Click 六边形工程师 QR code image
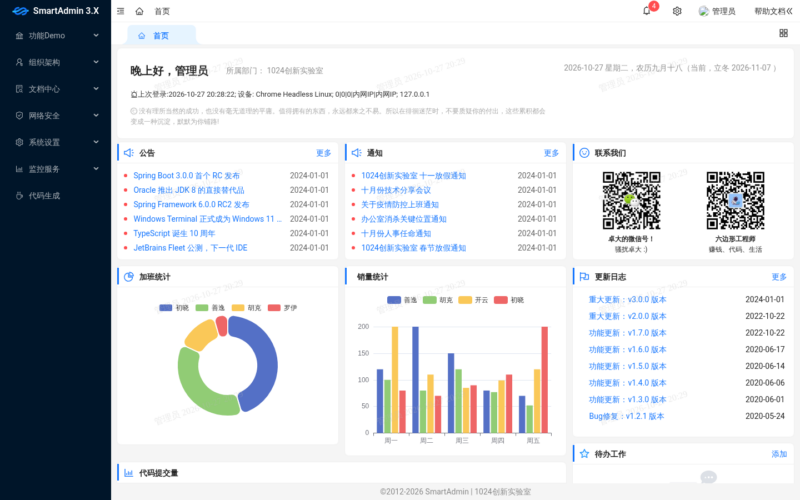Image resolution: width=800 pixels, height=500 pixels. point(735,201)
